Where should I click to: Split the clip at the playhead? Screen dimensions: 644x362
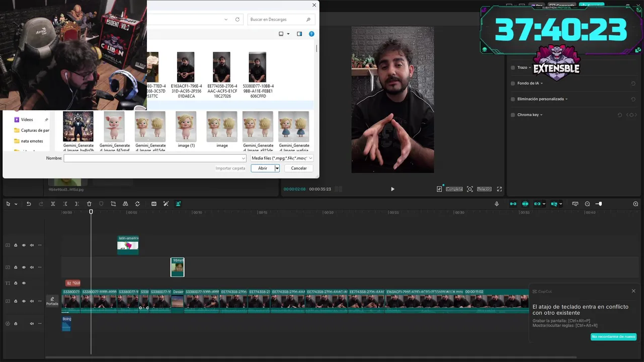pyautogui.click(x=53, y=204)
